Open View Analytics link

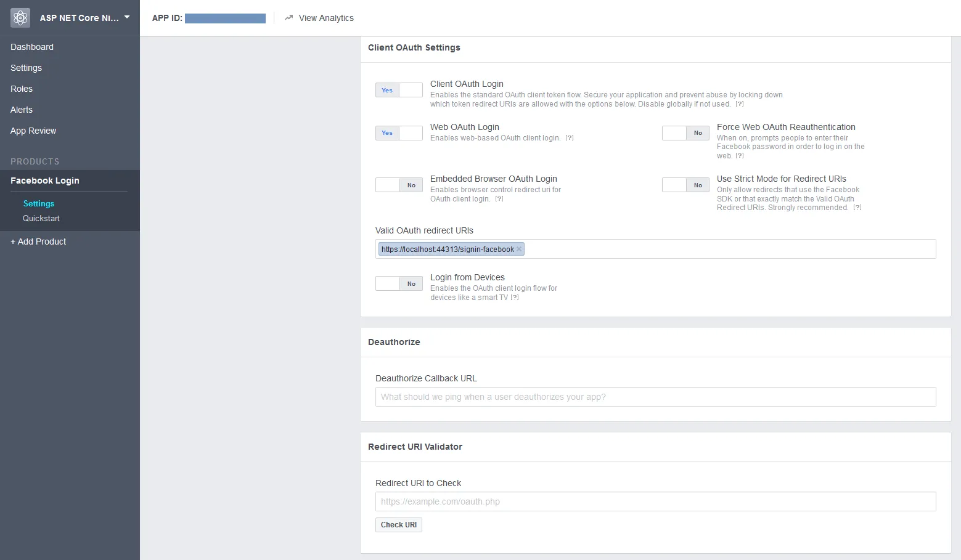tap(326, 18)
